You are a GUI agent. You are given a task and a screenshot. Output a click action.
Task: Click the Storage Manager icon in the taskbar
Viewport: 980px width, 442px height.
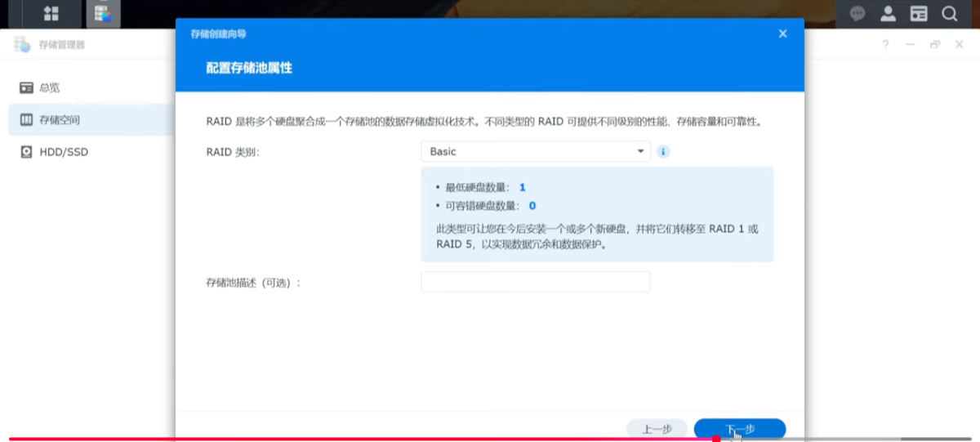coord(103,14)
